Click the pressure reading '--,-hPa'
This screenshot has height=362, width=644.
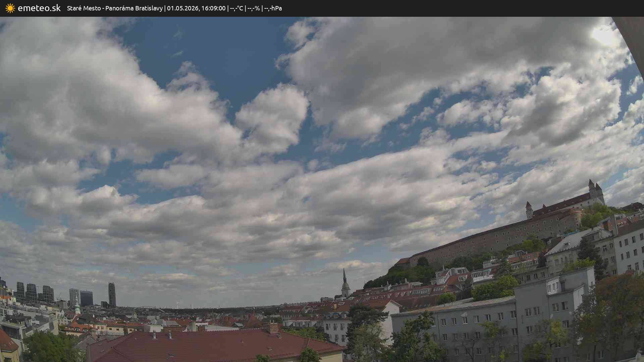click(273, 8)
